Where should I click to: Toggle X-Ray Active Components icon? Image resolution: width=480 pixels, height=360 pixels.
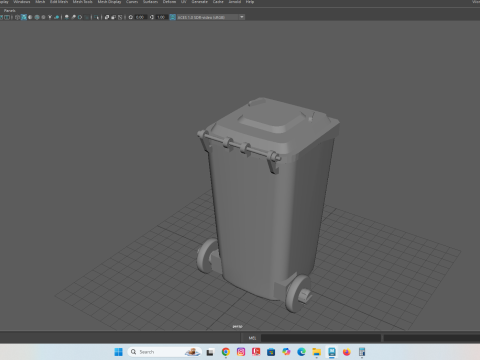(x=113, y=17)
